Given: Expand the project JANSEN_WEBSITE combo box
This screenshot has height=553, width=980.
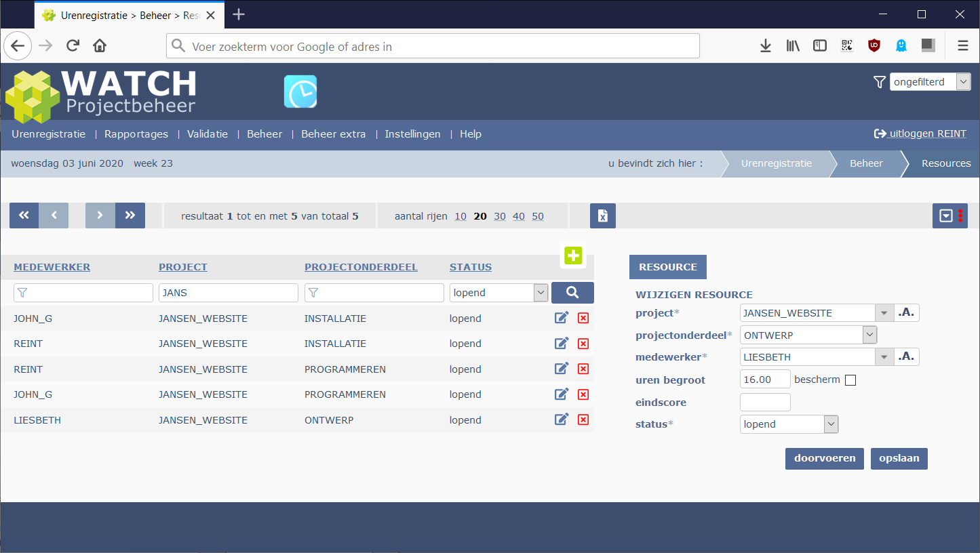Looking at the screenshot, I should pyautogui.click(x=884, y=312).
